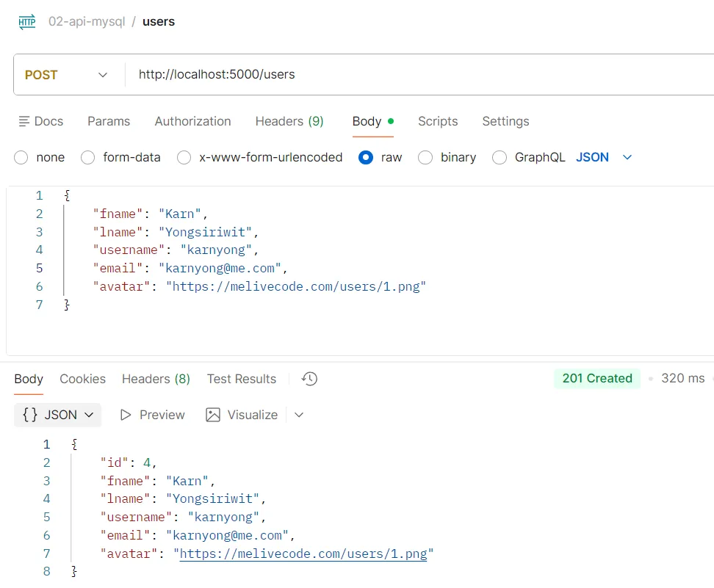The width and height of the screenshot is (714, 588).
Task: Switch to the Authorization tab
Action: click(x=192, y=121)
